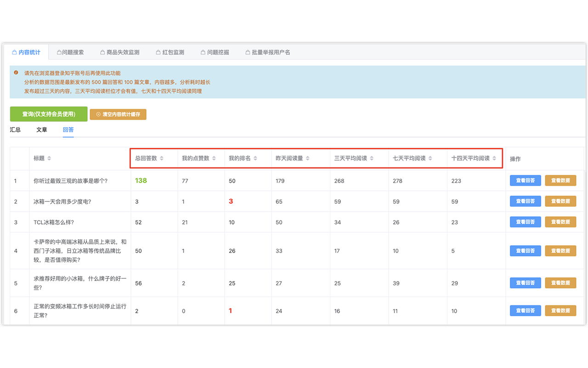This screenshot has height=368, width=588.
Task: Sort by 昨天阅读量 column arrows
Action: (307, 158)
